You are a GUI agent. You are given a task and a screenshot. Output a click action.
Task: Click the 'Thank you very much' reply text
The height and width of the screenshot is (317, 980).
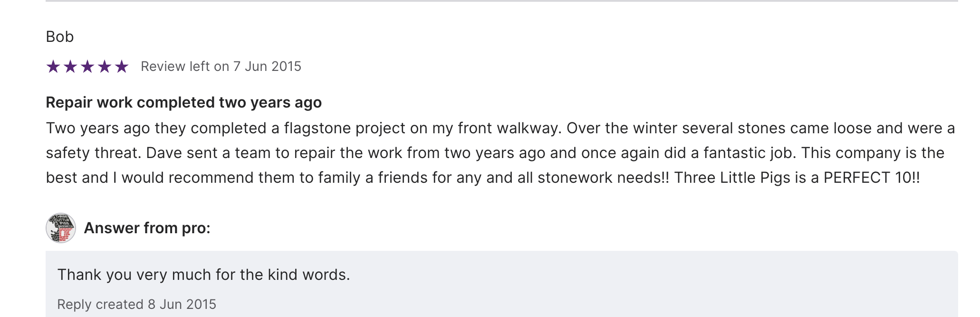coord(203,275)
